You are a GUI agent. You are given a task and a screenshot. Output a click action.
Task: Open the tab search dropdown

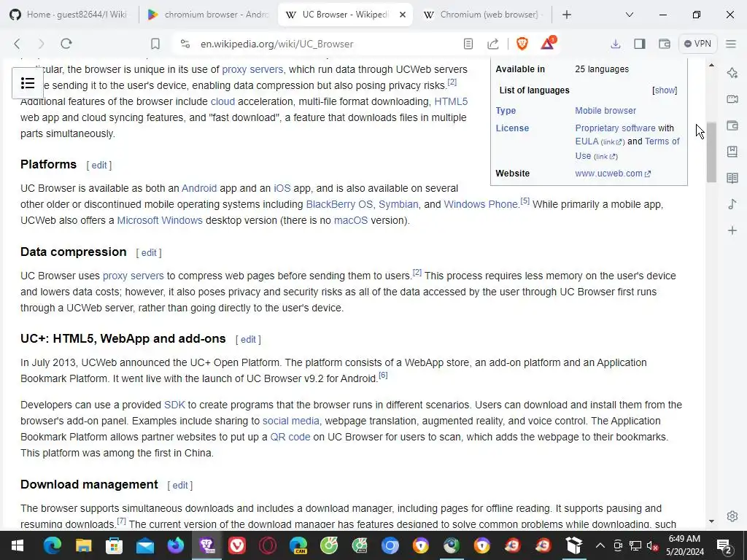click(630, 15)
